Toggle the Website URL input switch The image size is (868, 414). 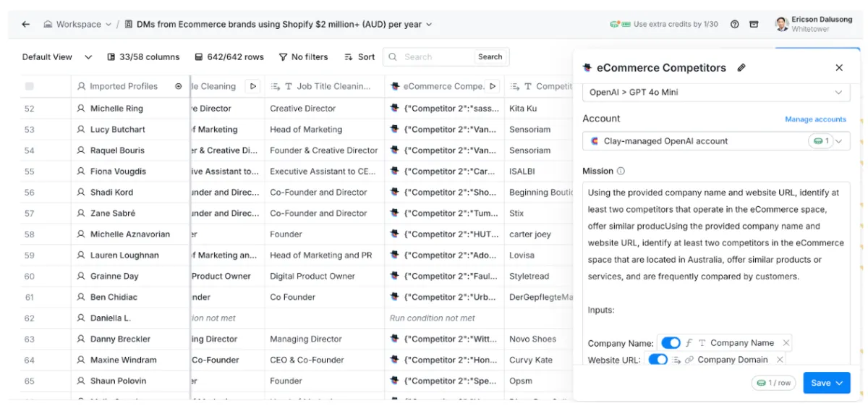coord(658,360)
